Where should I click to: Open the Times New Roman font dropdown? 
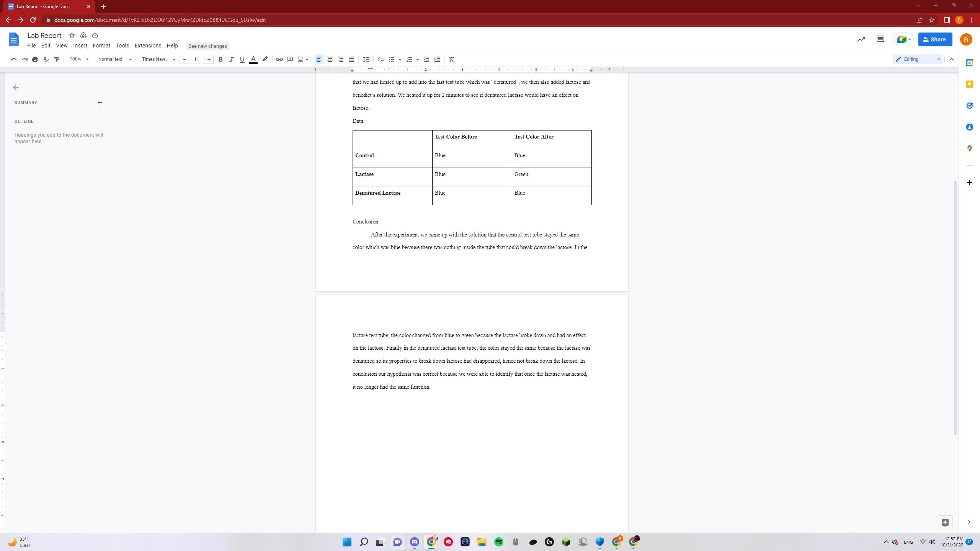pos(158,59)
